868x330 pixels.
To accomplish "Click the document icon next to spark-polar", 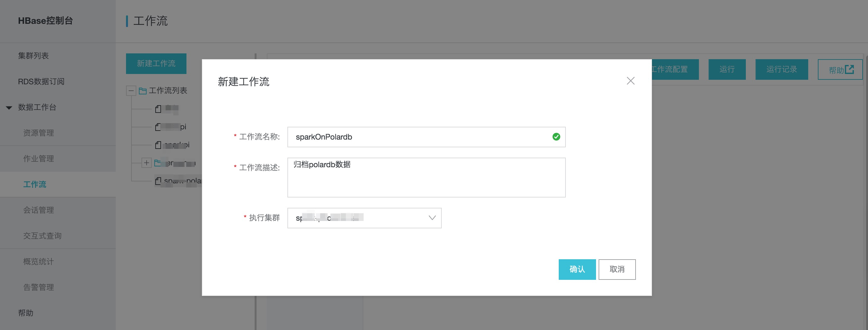I will 158,181.
